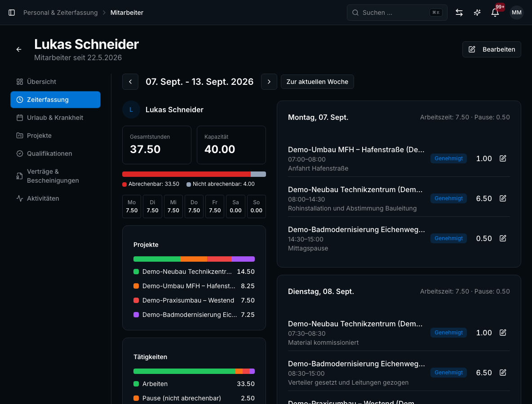Select the Di 7.50 day cell
Image resolution: width=532 pixels, height=404 pixels.
[x=152, y=206]
